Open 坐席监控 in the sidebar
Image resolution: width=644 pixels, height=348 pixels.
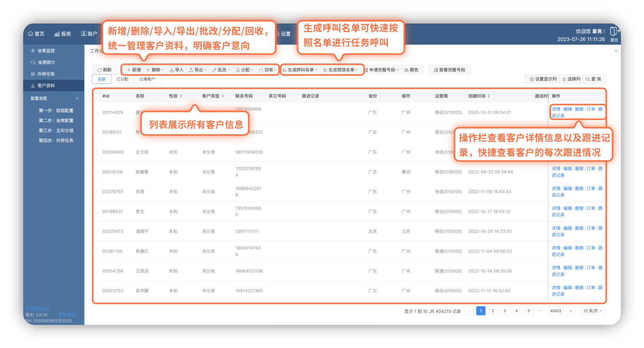coord(46,51)
